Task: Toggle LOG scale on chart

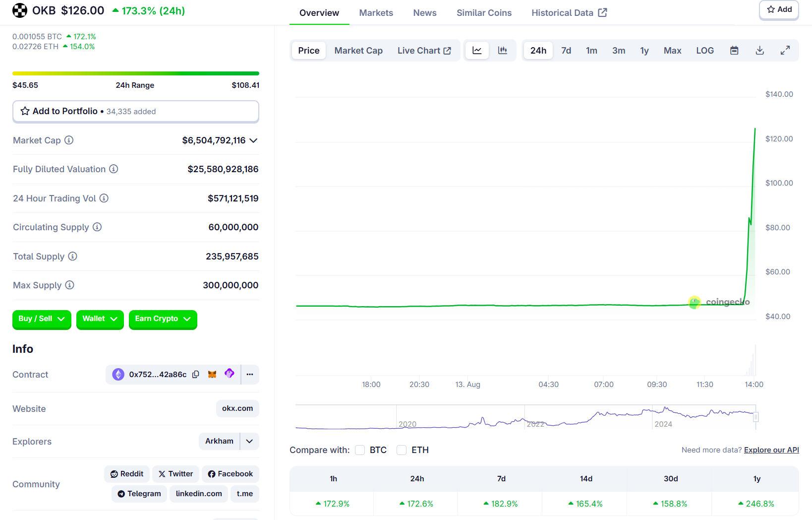Action: pos(704,51)
